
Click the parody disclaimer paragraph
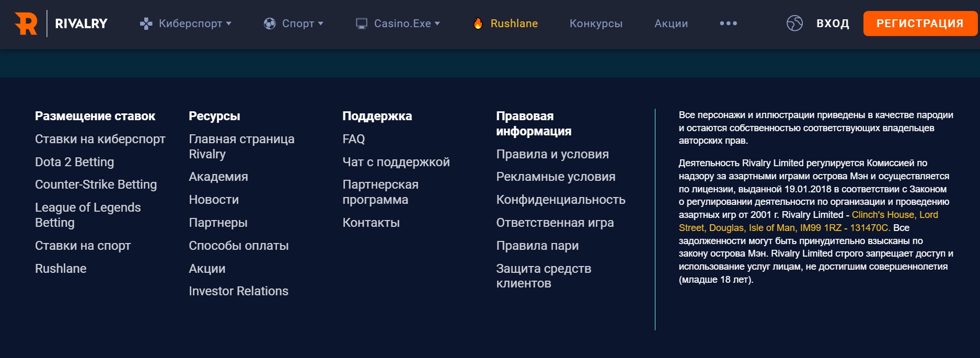pos(816,128)
